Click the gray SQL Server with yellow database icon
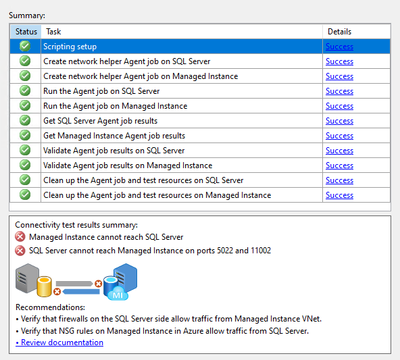 pos(34,280)
